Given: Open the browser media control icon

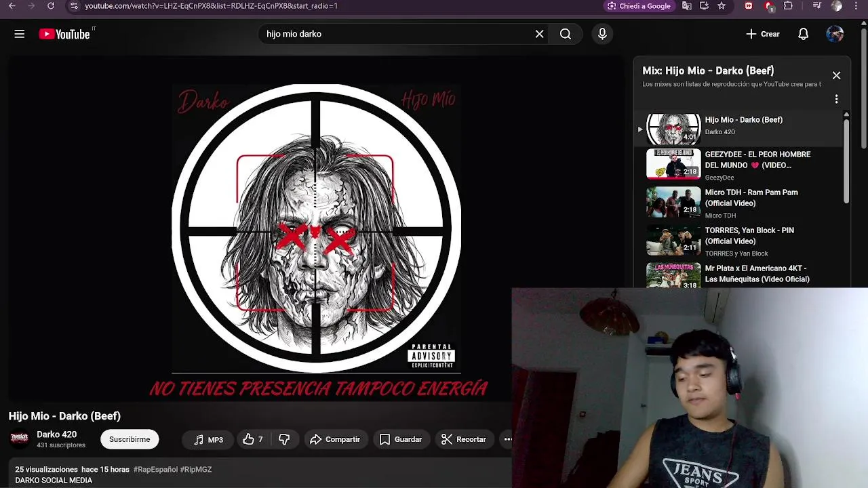Looking at the screenshot, I should coord(816,5).
